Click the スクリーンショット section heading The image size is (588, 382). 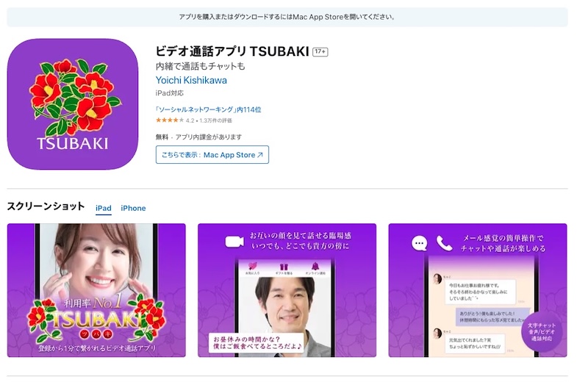46,206
